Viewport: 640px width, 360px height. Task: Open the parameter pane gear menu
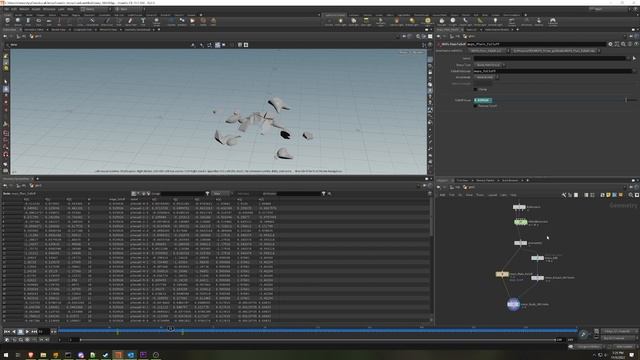point(611,44)
